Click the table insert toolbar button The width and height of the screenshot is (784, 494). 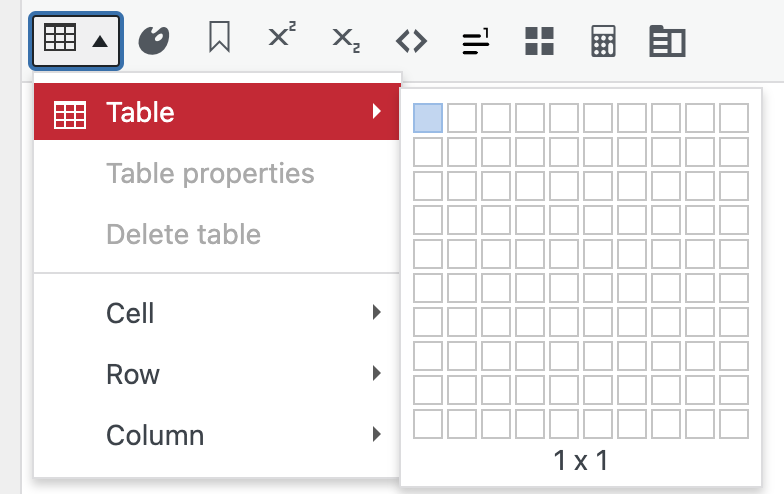pyautogui.click(x=61, y=40)
